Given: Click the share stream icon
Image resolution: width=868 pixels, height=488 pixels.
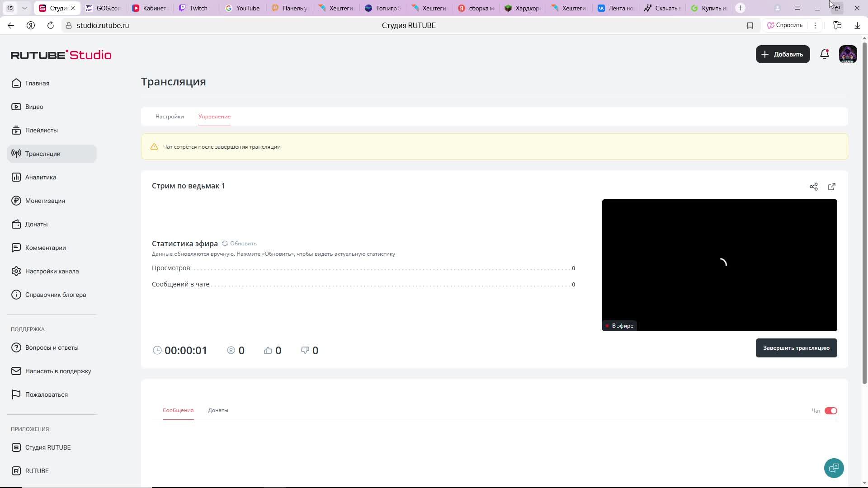Looking at the screenshot, I should [x=814, y=187].
